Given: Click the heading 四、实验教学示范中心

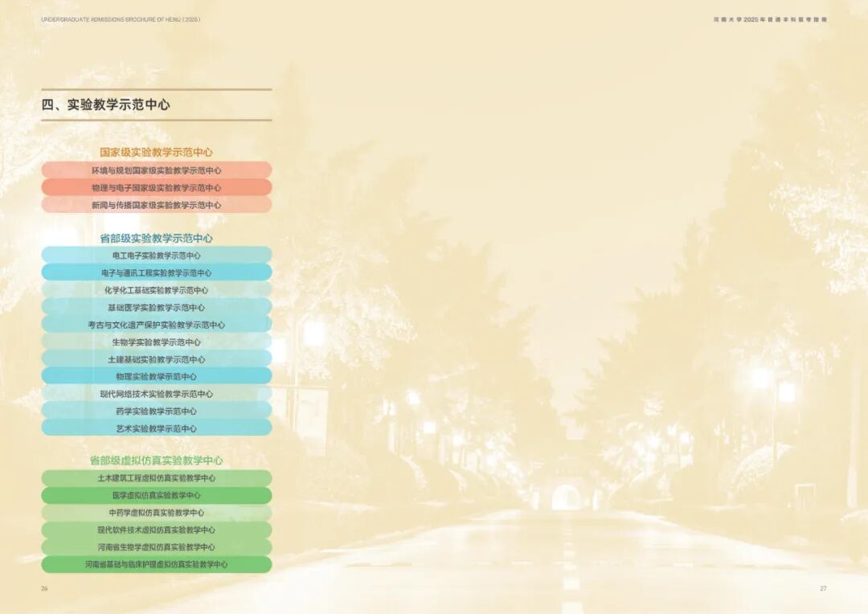Looking at the screenshot, I should (106, 104).
